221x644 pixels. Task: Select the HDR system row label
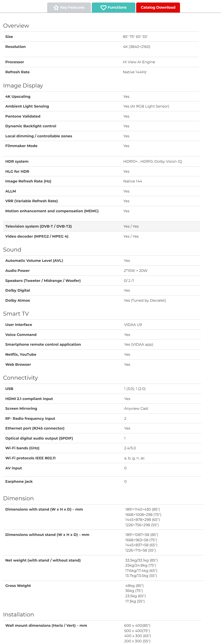[17, 161]
